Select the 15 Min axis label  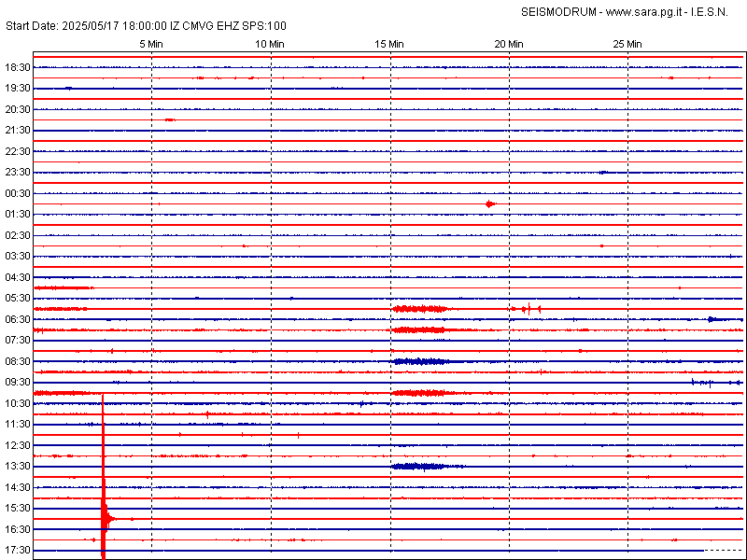point(389,44)
